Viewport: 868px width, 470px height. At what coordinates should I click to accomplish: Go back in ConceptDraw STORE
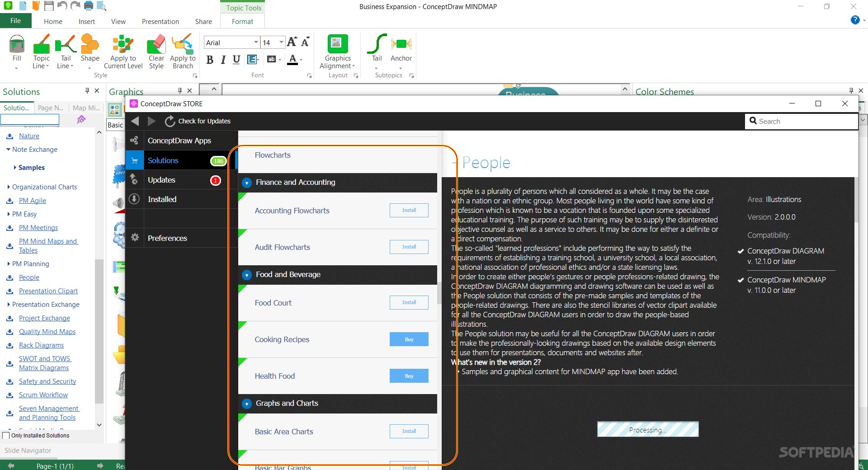(135, 121)
